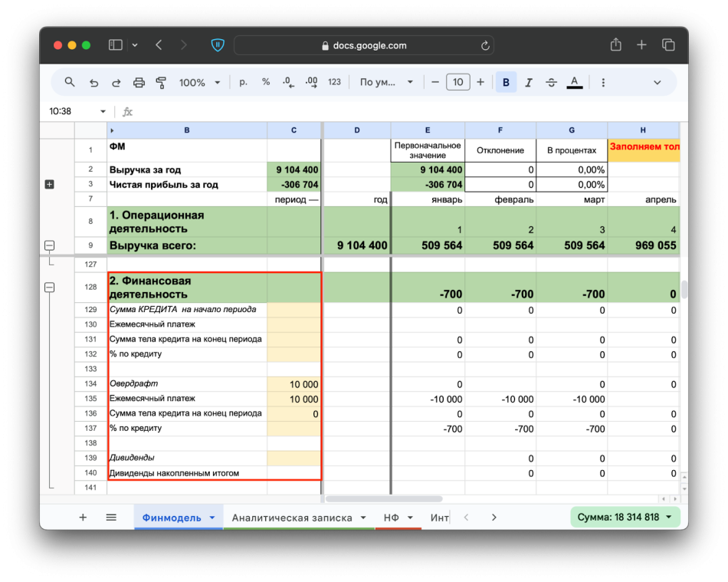
Task: Click the decrease decimal places icon
Action: tap(287, 82)
